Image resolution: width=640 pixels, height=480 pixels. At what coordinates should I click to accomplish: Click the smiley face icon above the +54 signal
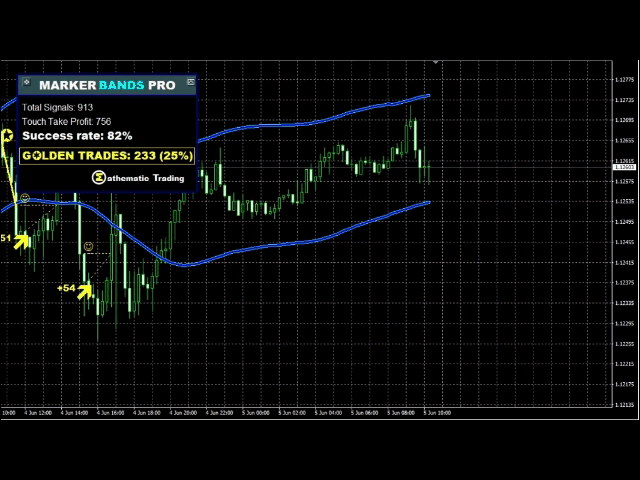pos(88,247)
